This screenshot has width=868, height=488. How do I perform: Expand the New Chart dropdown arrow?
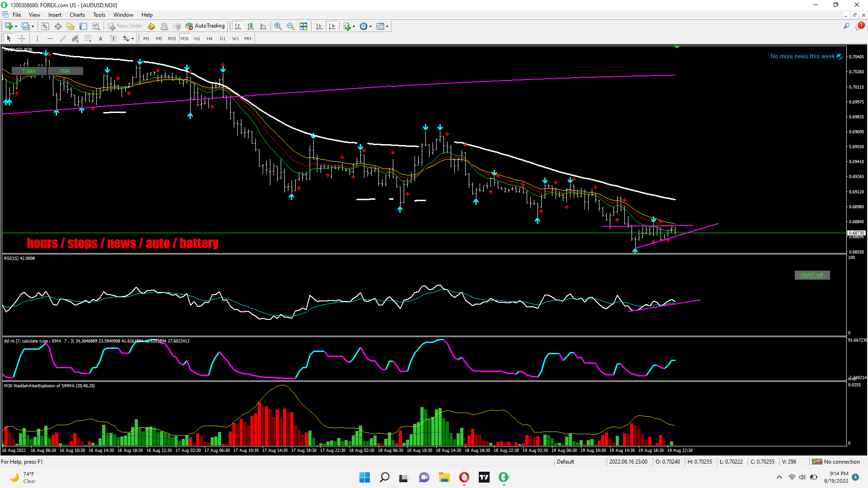(x=16, y=26)
